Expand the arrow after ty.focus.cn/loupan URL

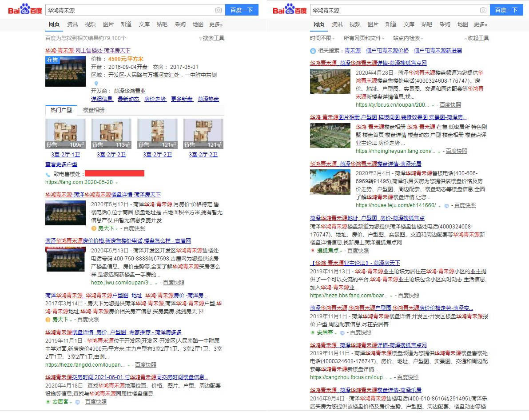pos(433,105)
